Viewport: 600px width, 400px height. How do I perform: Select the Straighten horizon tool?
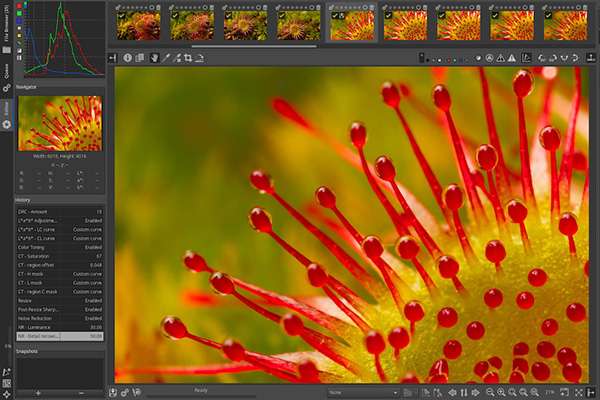[x=199, y=58]
